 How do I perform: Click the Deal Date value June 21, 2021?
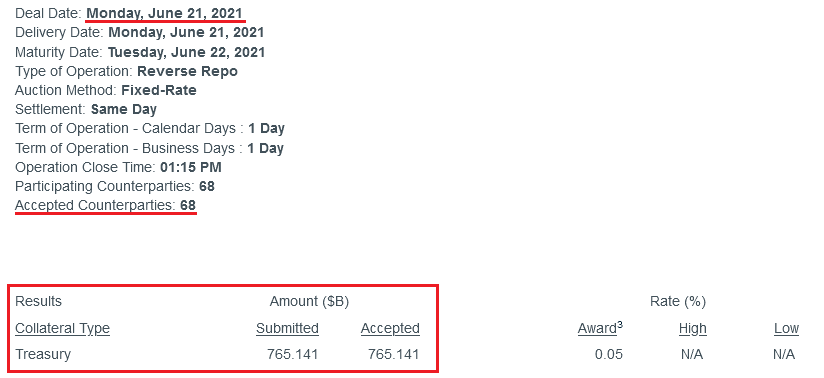pyautogui.click(x=165, y=13)
